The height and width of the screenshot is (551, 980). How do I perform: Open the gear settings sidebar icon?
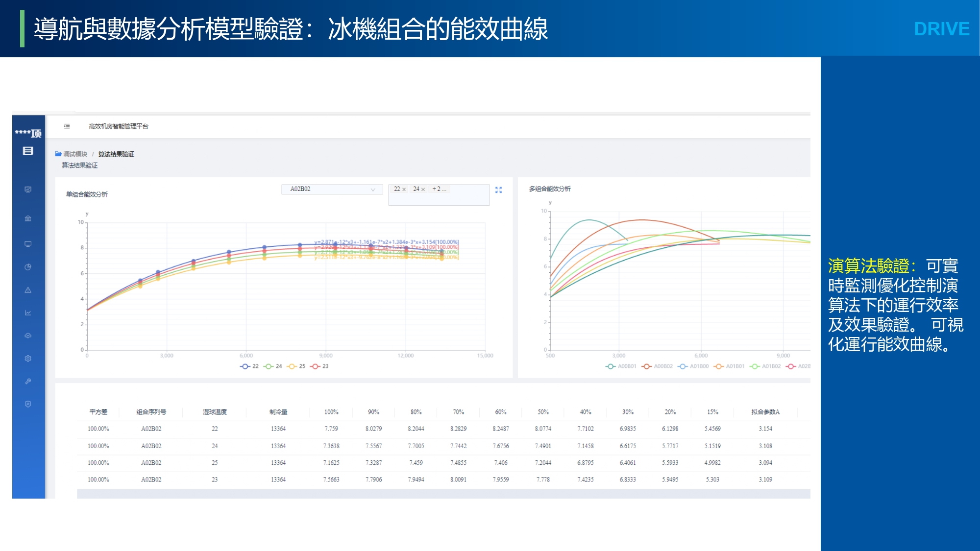click(x=28, y=359)
